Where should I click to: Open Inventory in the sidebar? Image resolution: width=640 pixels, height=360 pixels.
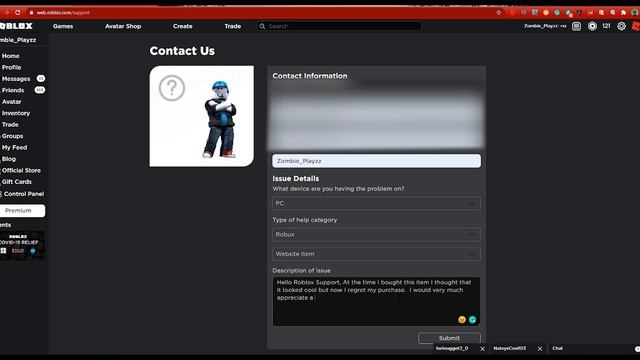tap(16, 113)
